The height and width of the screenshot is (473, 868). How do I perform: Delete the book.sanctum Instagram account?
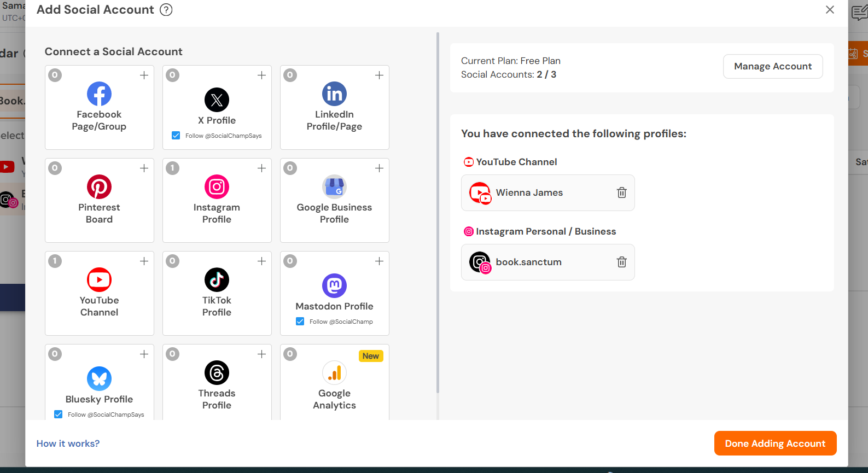[x=622, y=262]
